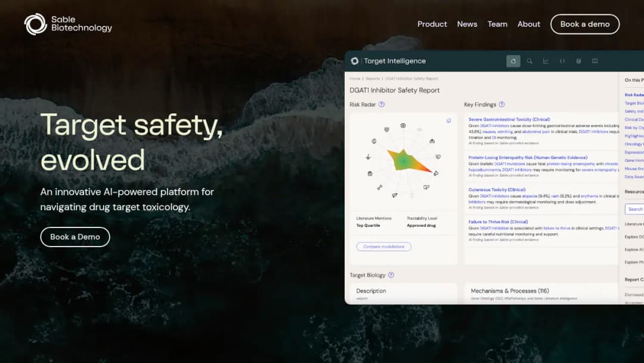The image size is (644, 363).
Task: Click the Reports breadcrumb link
Action: pyautogui.click(x=373, y=79)
